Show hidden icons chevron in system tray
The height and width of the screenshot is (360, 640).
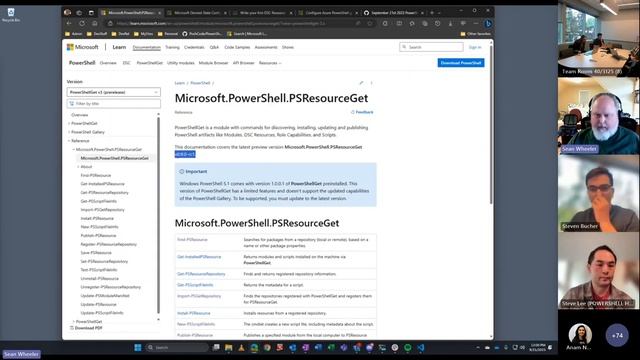(x=478, y=348)
